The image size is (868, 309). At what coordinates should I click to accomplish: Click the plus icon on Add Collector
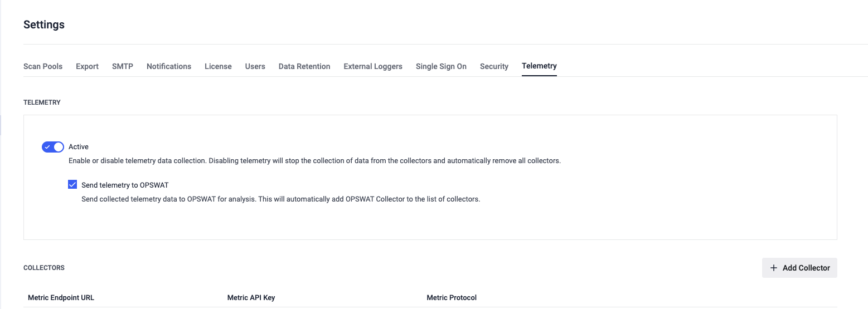[773, 268]
